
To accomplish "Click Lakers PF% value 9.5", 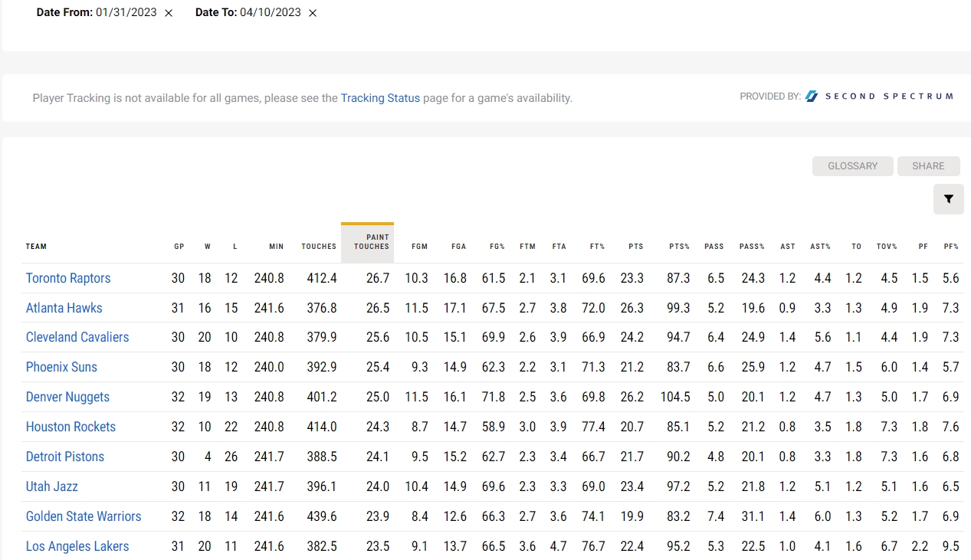I will pos(950,546).
